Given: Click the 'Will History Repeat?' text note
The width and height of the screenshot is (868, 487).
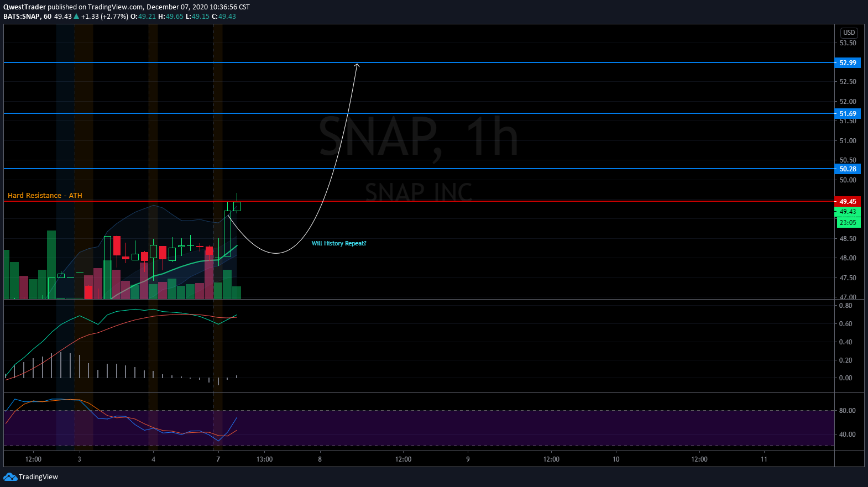Looking at the screenshot, I should [339, 243].
